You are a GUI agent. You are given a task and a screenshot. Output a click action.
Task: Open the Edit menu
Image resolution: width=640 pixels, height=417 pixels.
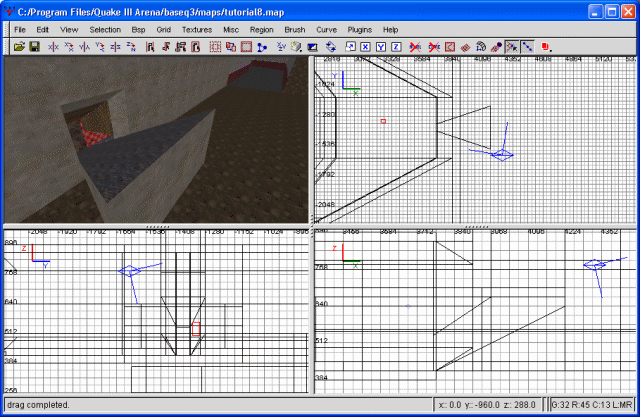click(42, 30)
